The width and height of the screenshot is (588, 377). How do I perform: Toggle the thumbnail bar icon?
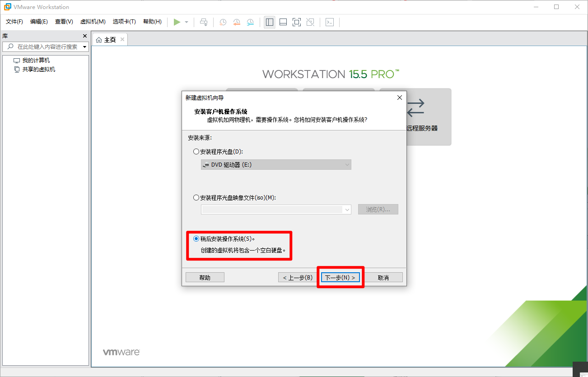tap(283, 22)
